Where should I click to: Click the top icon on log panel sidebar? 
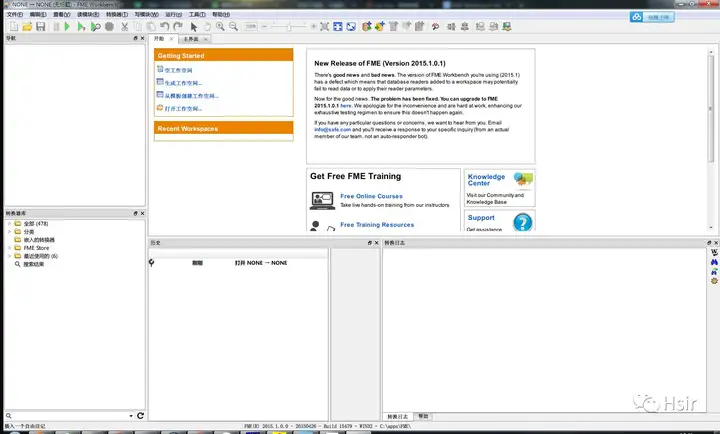tap(714, 252)
